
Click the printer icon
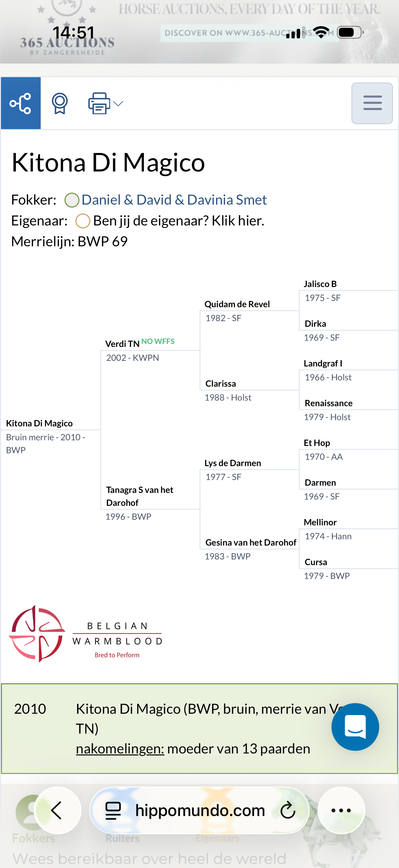pyautogui.click(x=99, y=103)
